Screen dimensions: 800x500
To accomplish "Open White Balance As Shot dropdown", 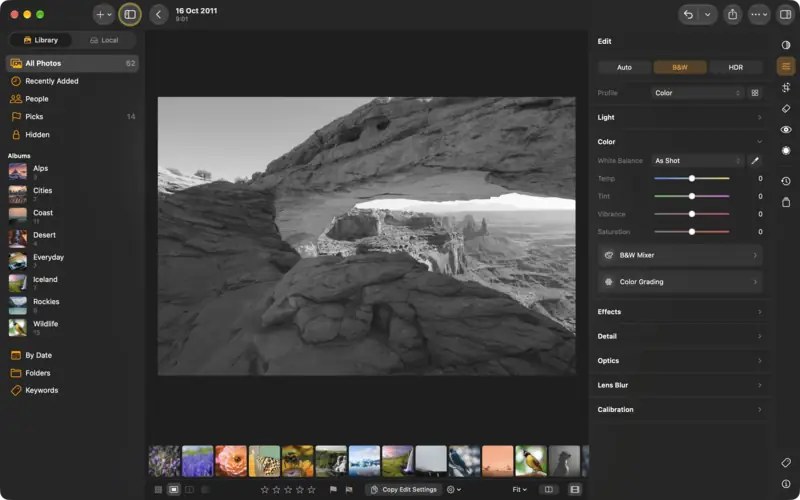I will (697, 161).
